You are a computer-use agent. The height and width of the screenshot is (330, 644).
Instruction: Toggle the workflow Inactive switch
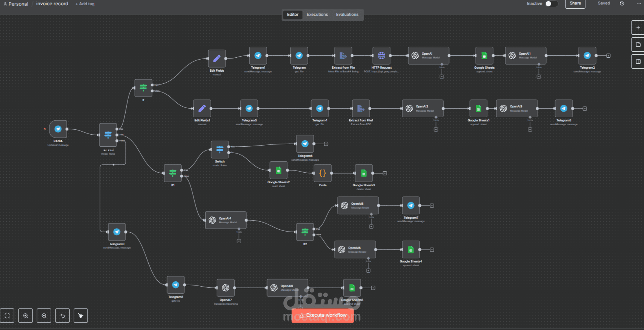(x=552, y=3)
